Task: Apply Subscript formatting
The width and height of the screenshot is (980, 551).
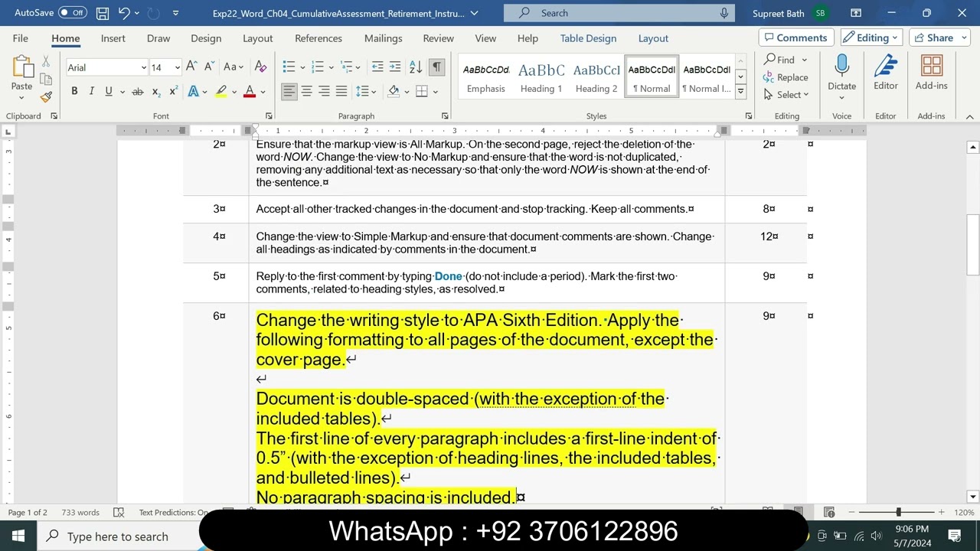Action: click(155, 92)
